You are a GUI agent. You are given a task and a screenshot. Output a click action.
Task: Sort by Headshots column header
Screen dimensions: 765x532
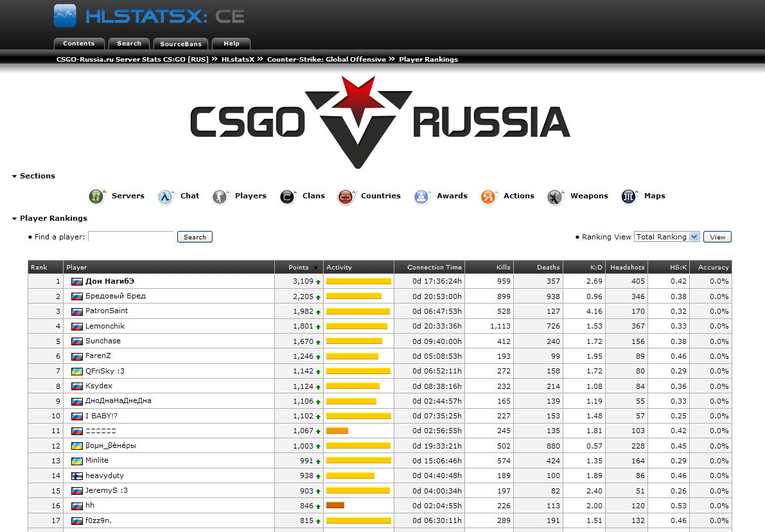(628, 267)
